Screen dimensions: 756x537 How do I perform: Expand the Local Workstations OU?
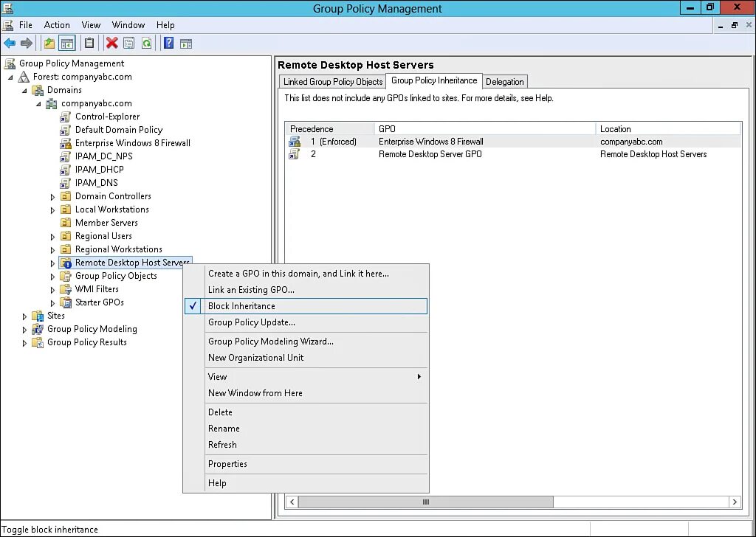point(52,210)
